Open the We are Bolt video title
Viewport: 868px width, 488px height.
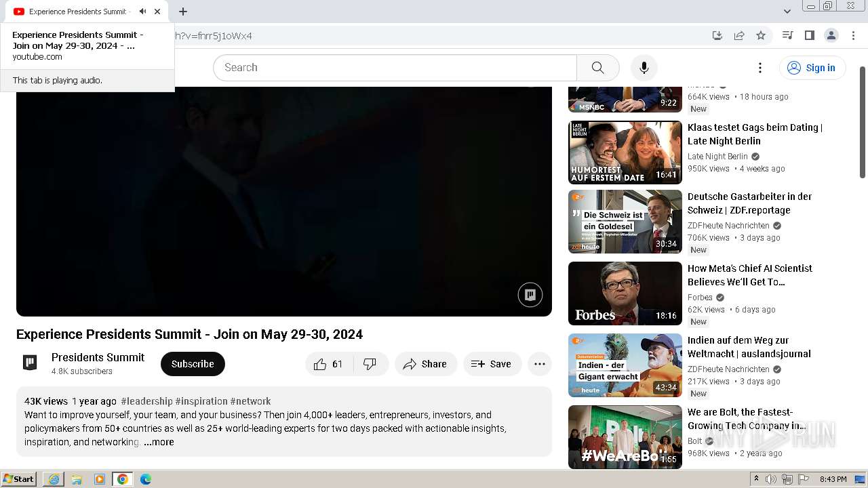[747, 419]
